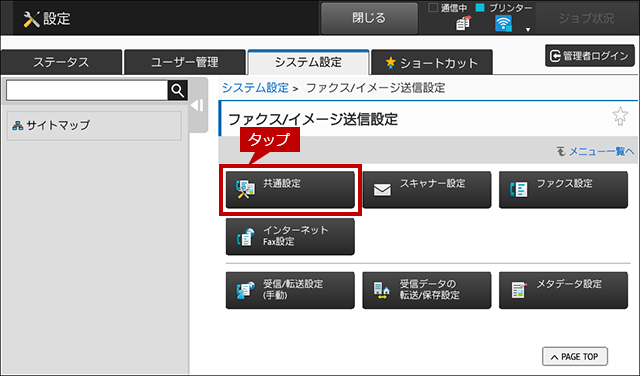The image size is (640, 376).
Task: Click the 通信中 indicator box
Action: point(433,7)
